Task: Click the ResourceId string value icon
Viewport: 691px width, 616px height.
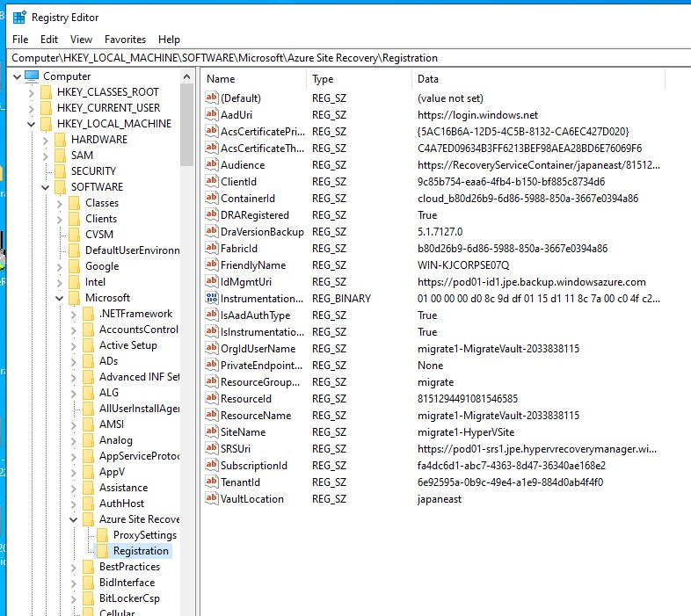Action: 212,398
